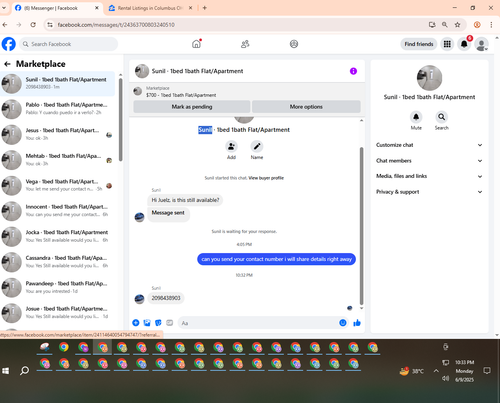500x403 pixels.
Task: Click Find friends button
Action: click(419, 44)
